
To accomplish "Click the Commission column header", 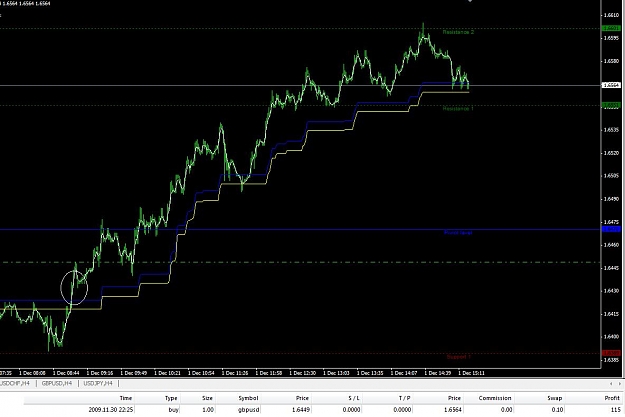I will [495, 398].
